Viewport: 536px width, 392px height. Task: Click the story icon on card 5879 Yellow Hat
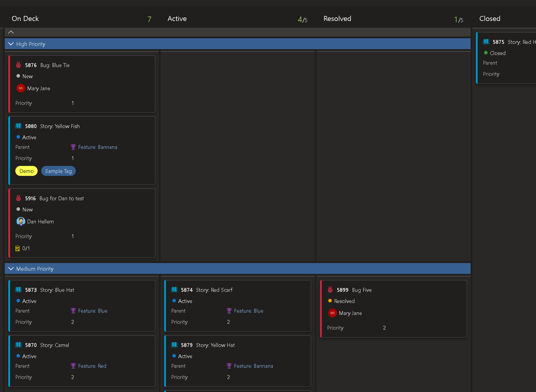click(x=174, y=345)
